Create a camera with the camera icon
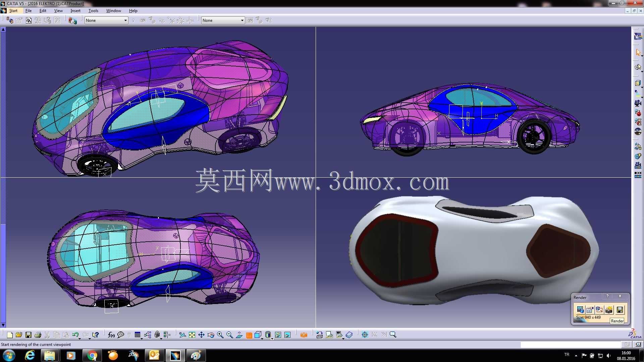Image resolution: width=644 pixels, height=362 pixels. [x=638, y=103]
